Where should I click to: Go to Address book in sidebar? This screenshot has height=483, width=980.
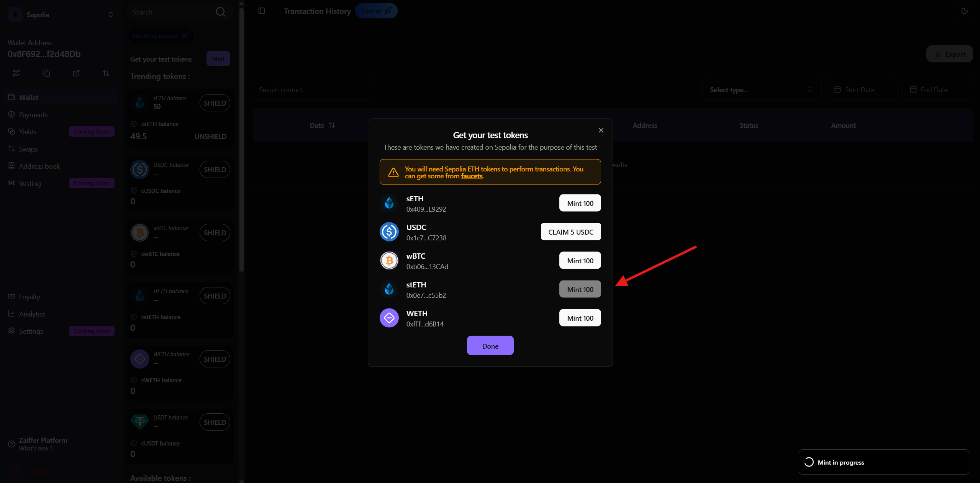click(39, 166)
